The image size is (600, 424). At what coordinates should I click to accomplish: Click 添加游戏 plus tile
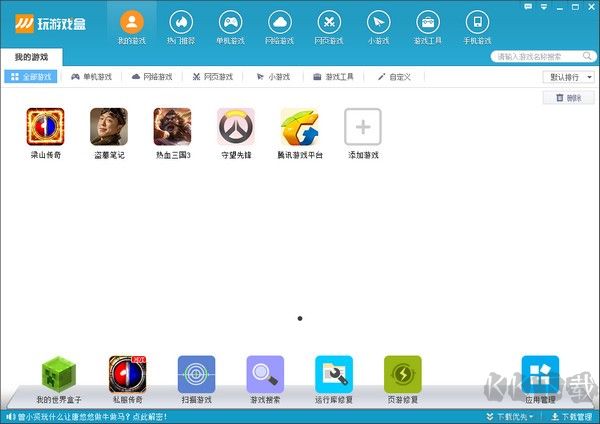pos(363,127)
